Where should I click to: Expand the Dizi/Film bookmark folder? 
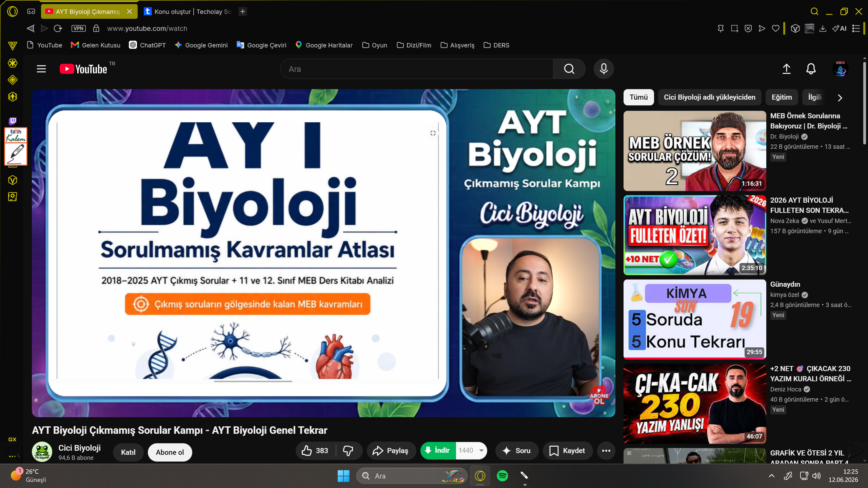click(x=414, y=45)
